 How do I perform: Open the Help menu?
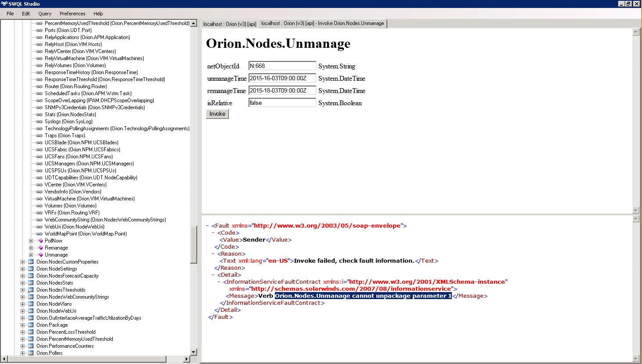(98, 14)
